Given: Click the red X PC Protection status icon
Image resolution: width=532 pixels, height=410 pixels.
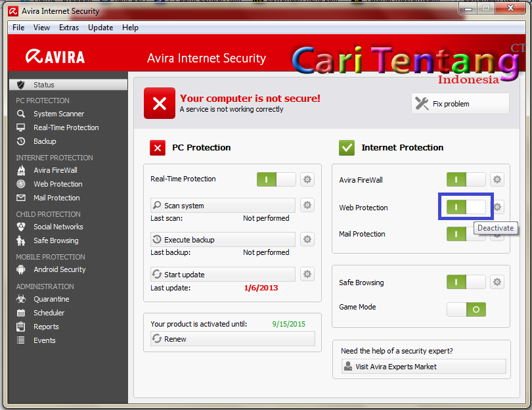Looking at the screenshot, I should pos(158,148).
